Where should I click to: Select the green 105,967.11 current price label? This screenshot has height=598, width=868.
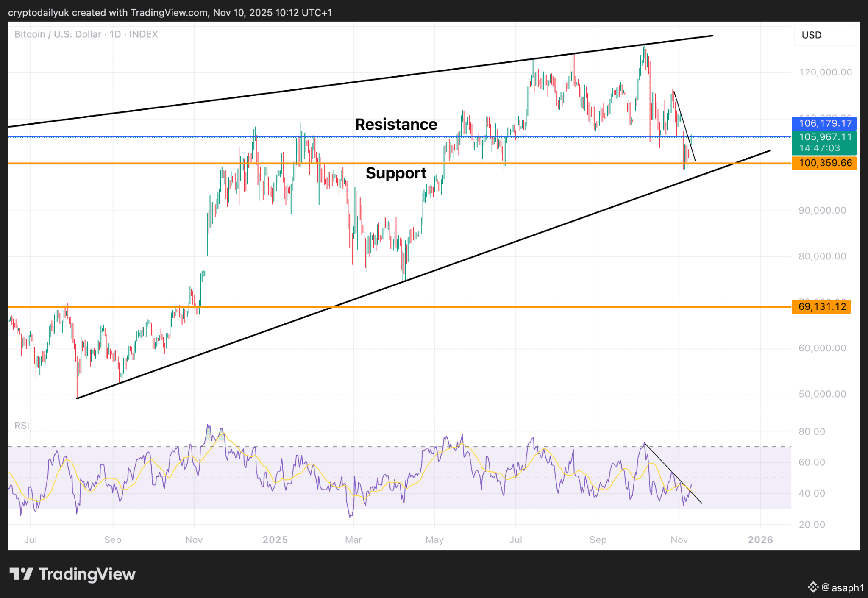tap(824, 137)
